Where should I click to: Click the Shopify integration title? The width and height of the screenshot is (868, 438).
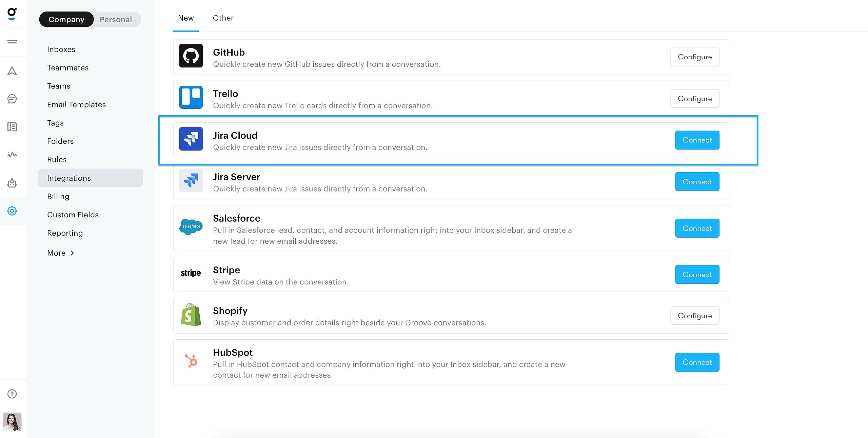(x=230, y=311)
